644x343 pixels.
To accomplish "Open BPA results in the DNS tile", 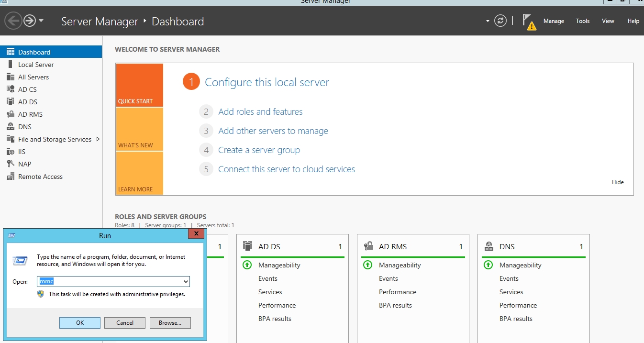I will coord(516,319).
